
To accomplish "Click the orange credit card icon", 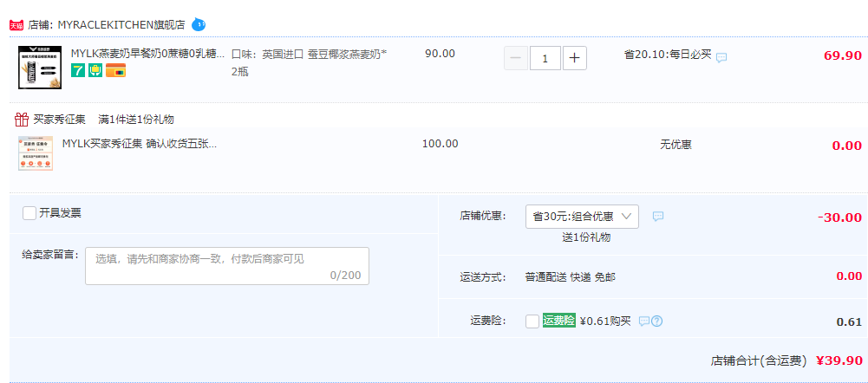I will pos(115,70).
